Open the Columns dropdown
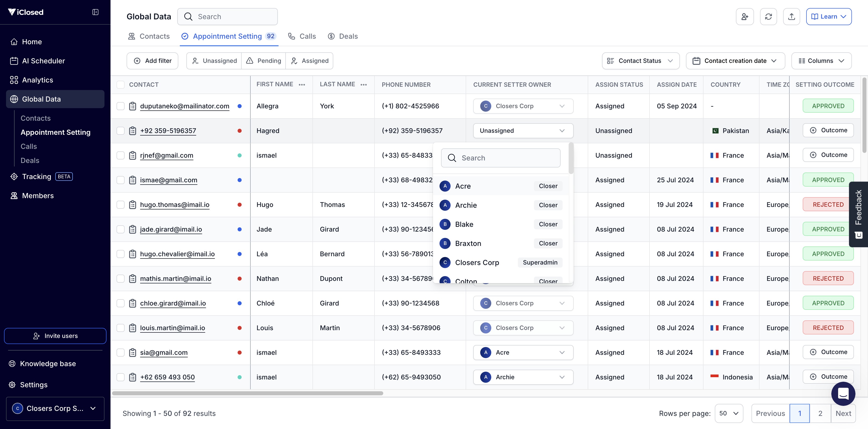868x429 pixels. (821, 61)
